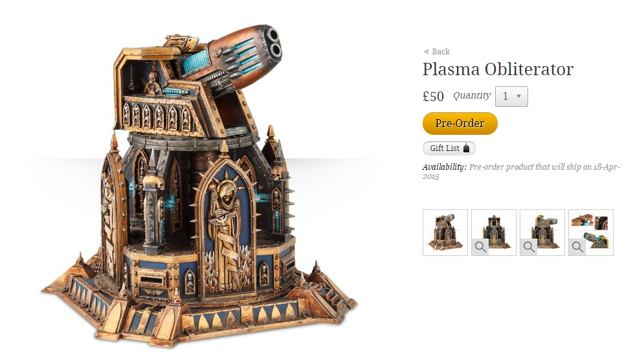
Task: Open the Quantity dropdown box
Action: point(511,96)
